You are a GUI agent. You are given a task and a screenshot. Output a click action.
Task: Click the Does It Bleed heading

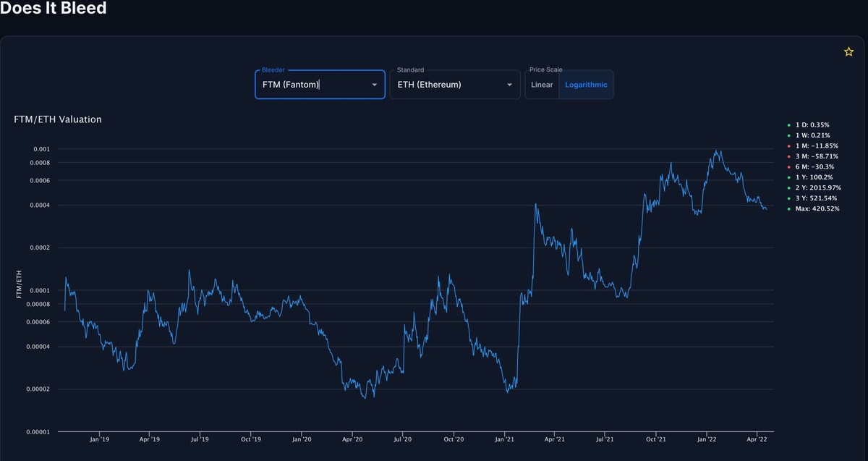click(x=54, y=9)
